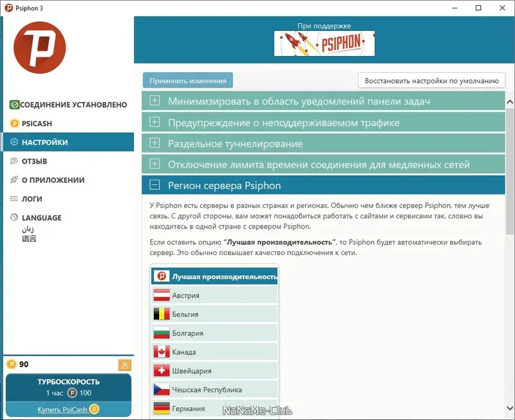Open PsiCash account via orange user icon
Image resolution: width=515 pixels, height=420 pixels.
[x=125, y=365]
